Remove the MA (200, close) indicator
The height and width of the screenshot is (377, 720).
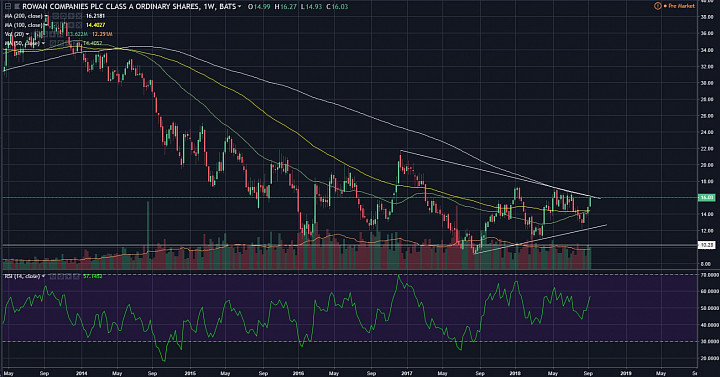79,16
